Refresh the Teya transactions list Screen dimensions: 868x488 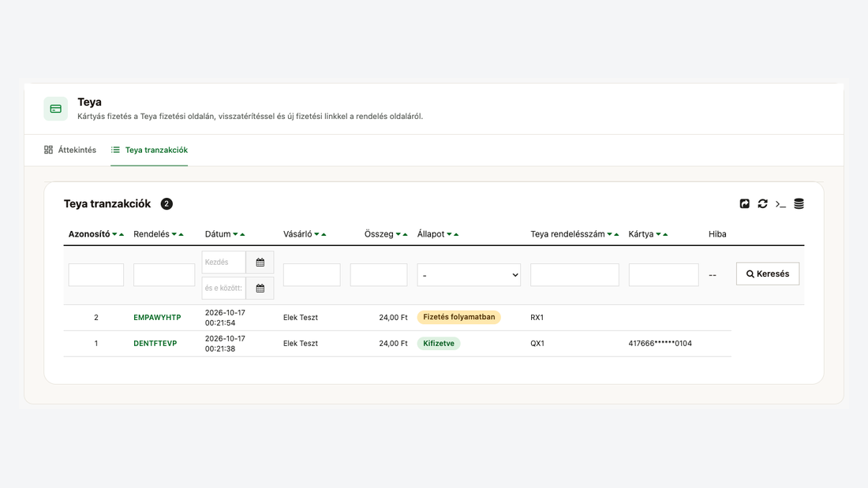tap(762, 203)
